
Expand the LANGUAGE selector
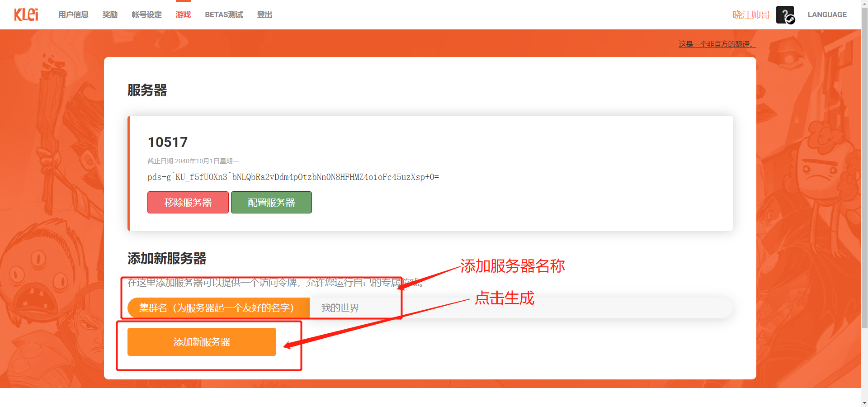coord(827,15)
